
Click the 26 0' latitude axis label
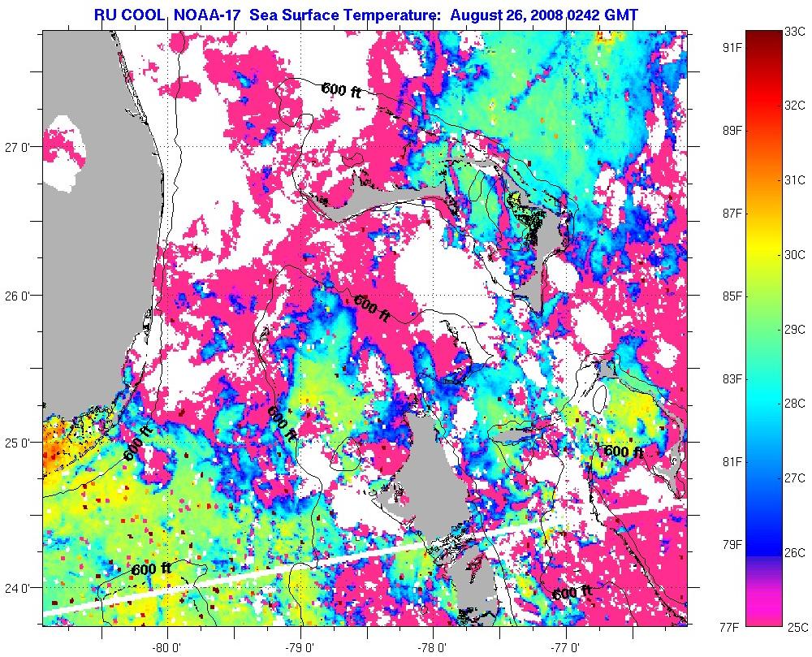coord(18,296)
